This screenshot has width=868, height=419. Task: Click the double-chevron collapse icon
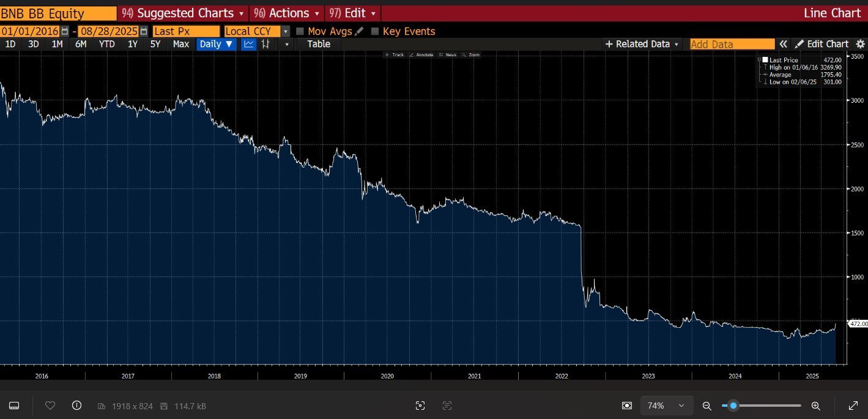point(783,44)
